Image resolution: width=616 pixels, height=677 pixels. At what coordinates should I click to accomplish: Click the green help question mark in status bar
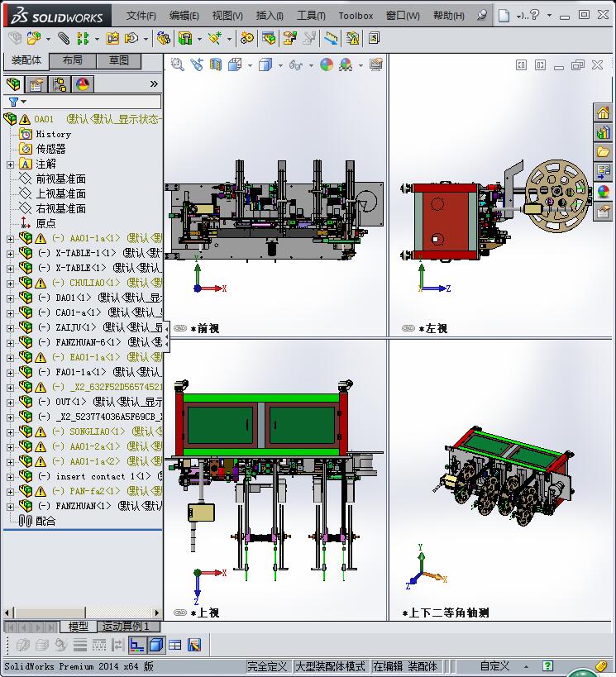547,665
